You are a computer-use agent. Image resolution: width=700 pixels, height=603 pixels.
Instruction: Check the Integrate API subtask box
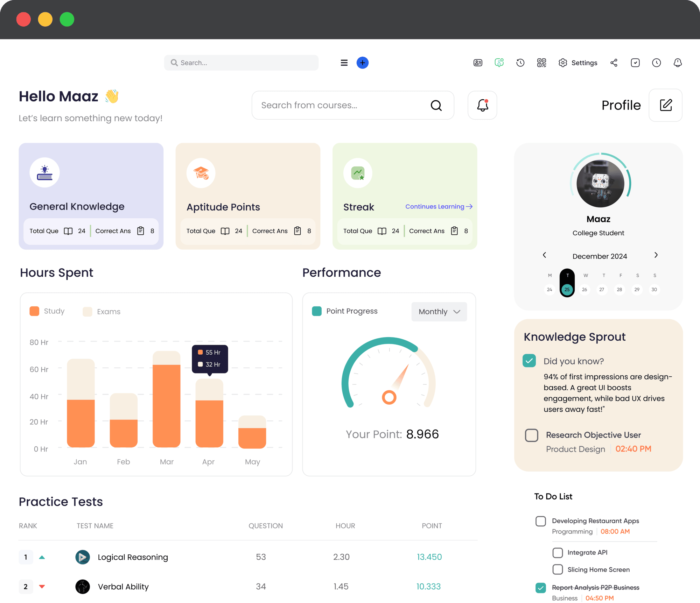(x=557, y=552)
